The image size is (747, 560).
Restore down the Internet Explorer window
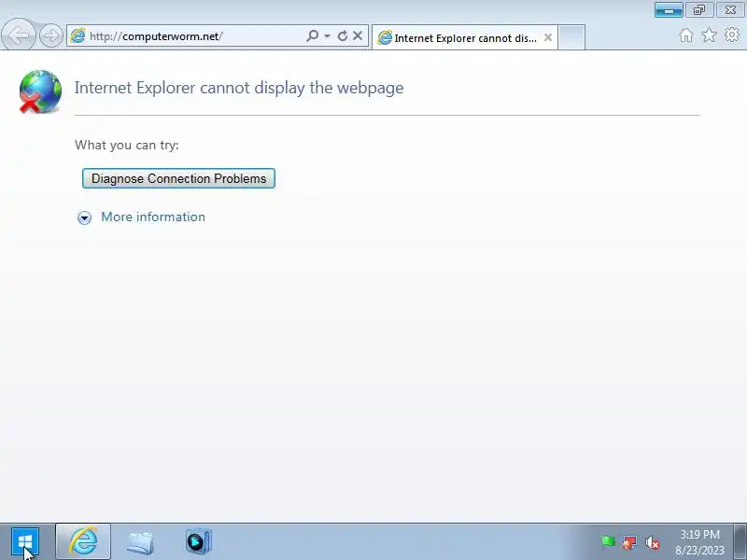[699, 10]
